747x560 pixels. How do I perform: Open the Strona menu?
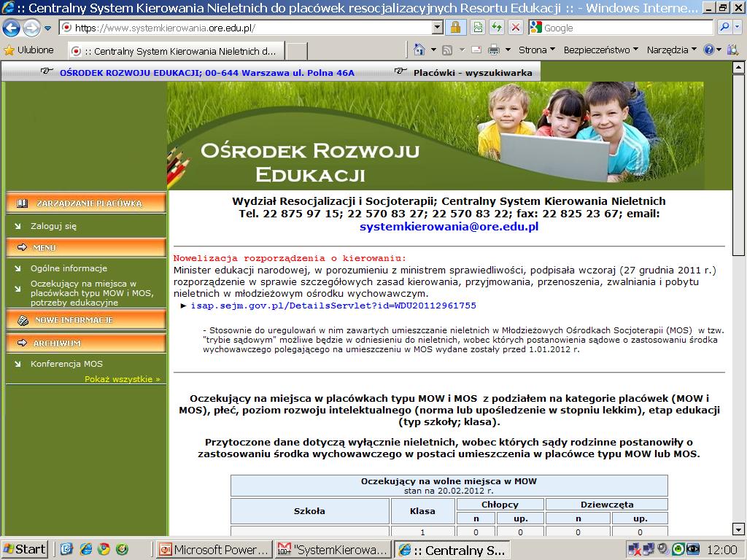[x=537, y=50]
